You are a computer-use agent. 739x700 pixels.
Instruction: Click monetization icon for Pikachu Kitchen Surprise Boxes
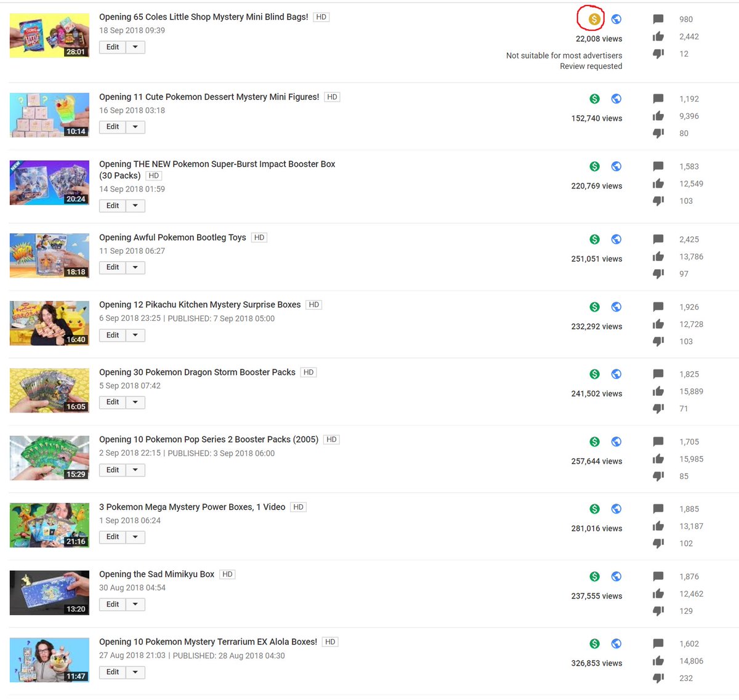(594, 307)
